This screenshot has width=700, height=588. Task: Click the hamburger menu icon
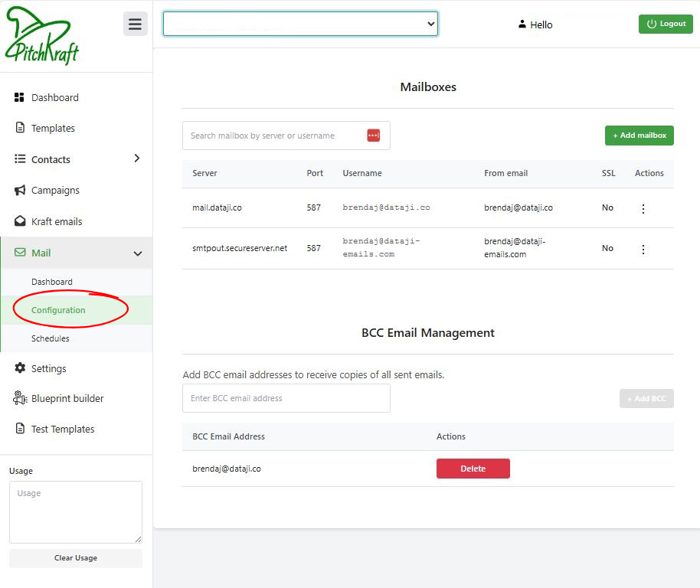pyautogui.click(x=135, y=24)
